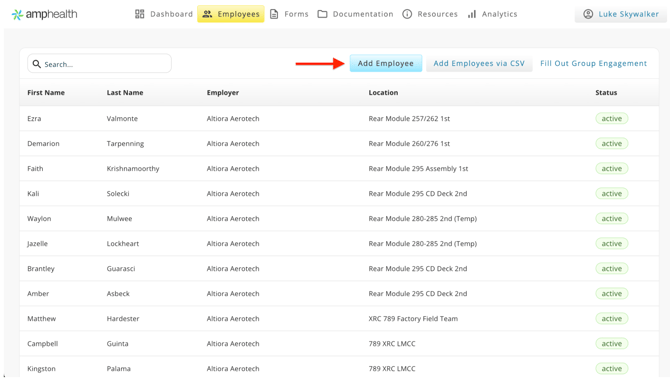Select last name Hardester
This screenshot has width=670, height=379.
pyautogui.click(x=123, y=318)
